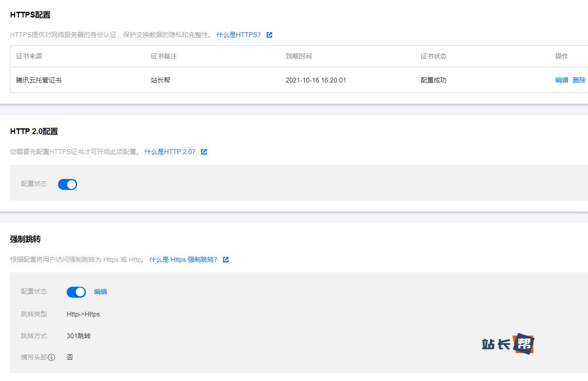This screenshot has width=588, height=381.
Task: Click the 证书状态 column header
Action: tap(433, 56)
